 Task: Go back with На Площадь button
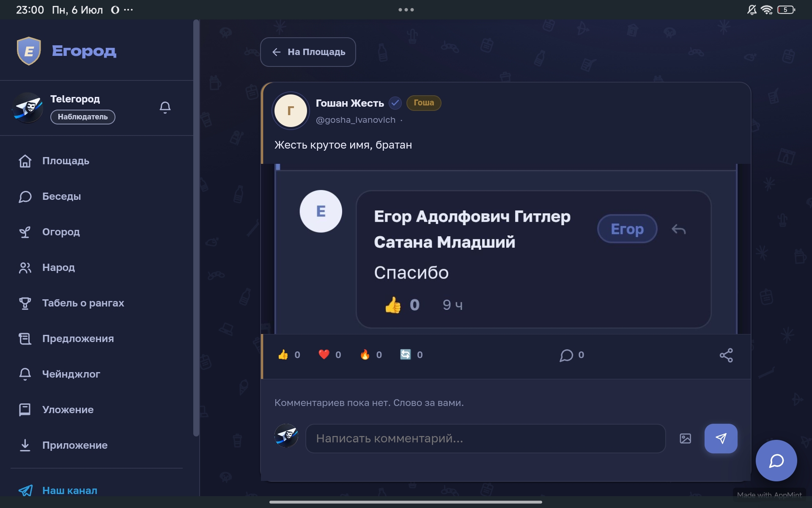pyautogui.click(x=308, y=52)
